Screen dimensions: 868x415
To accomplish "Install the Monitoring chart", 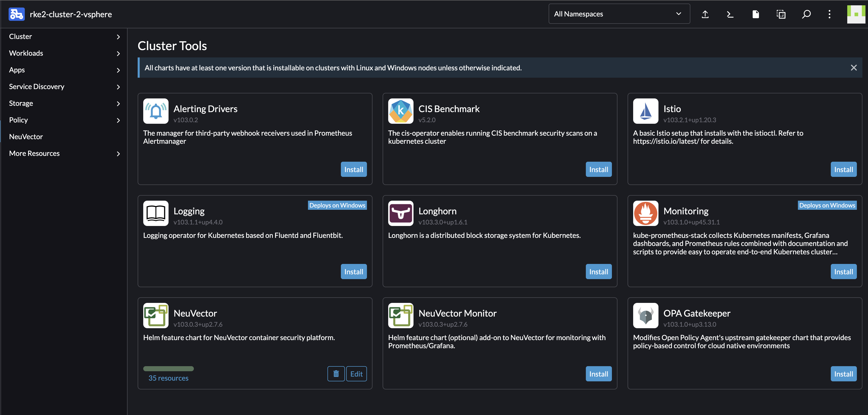I will click(x=843, y=272).
